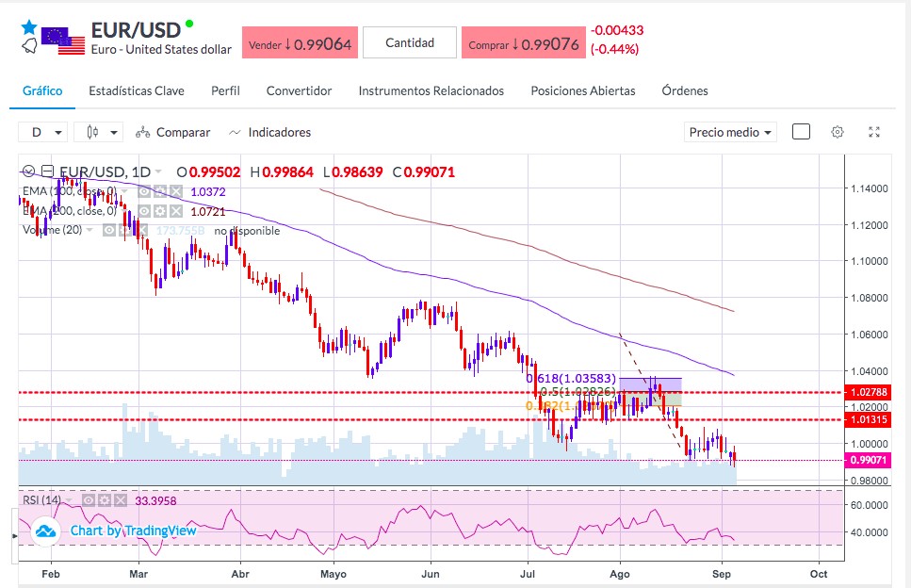Click the Cantidad input field
The image size is (911, 588).
coord(410,43)
